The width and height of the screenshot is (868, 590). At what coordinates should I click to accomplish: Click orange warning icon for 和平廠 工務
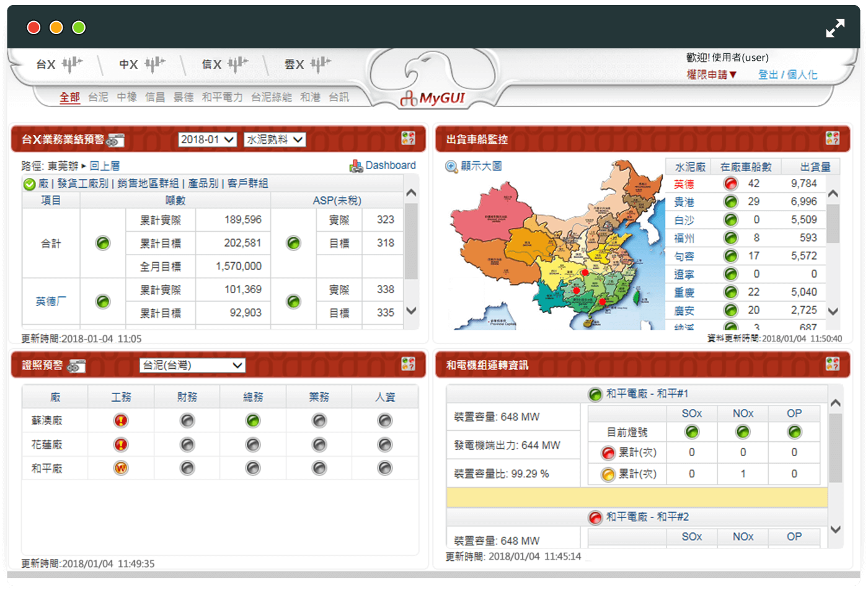pos(121,468)
